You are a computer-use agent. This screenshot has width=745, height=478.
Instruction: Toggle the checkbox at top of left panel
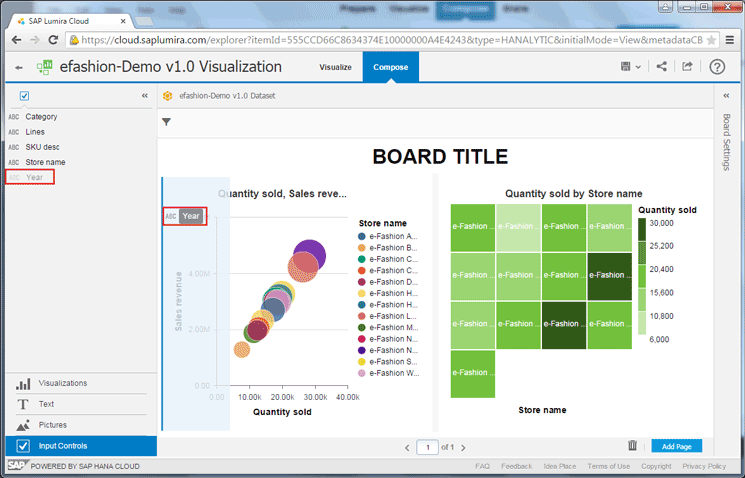(24, 96)
